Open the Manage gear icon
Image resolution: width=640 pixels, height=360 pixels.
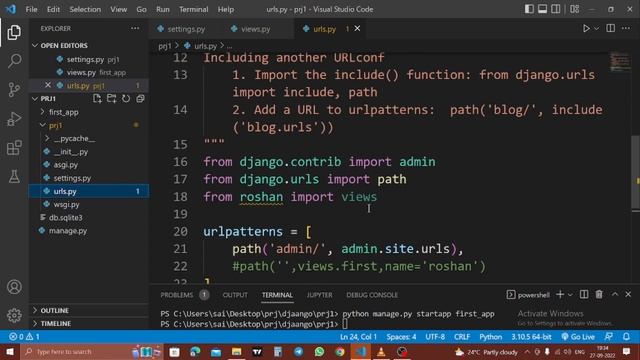[14, 315]
